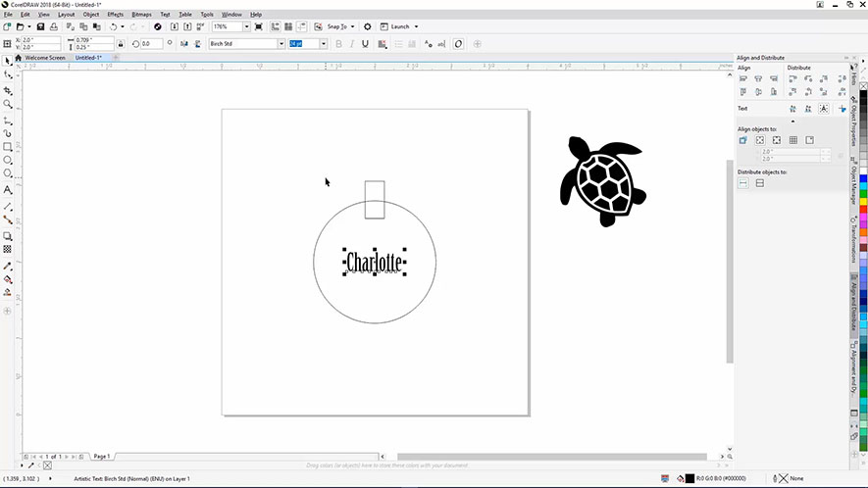Click the Charlotte text on canvas

coord(374,263)
